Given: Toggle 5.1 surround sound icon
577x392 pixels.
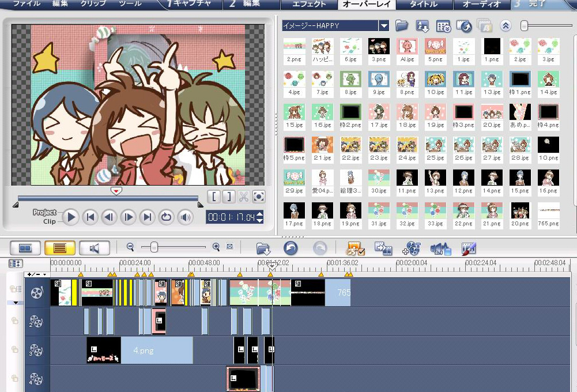Looking at the screenshot, I should 440,249.
